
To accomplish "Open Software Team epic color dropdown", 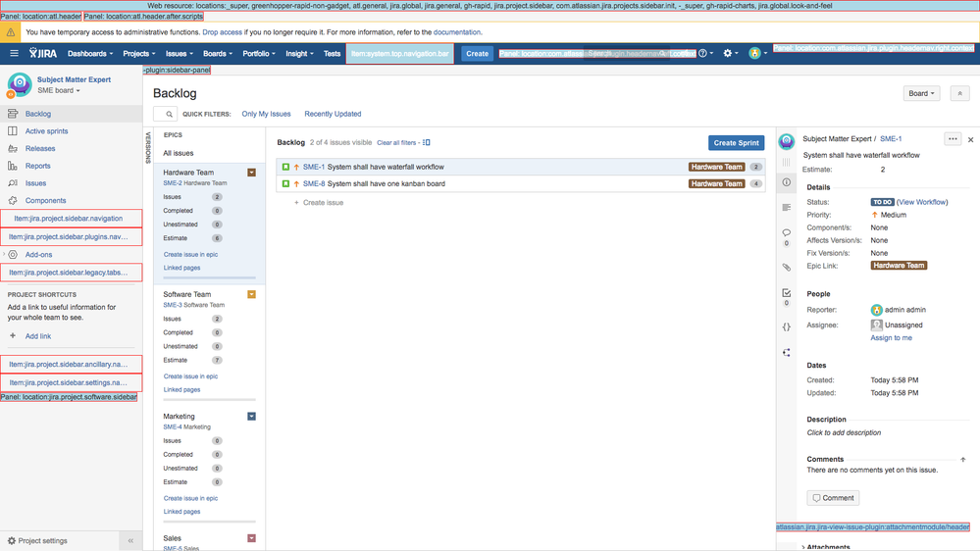I will (x=251, y=294).
